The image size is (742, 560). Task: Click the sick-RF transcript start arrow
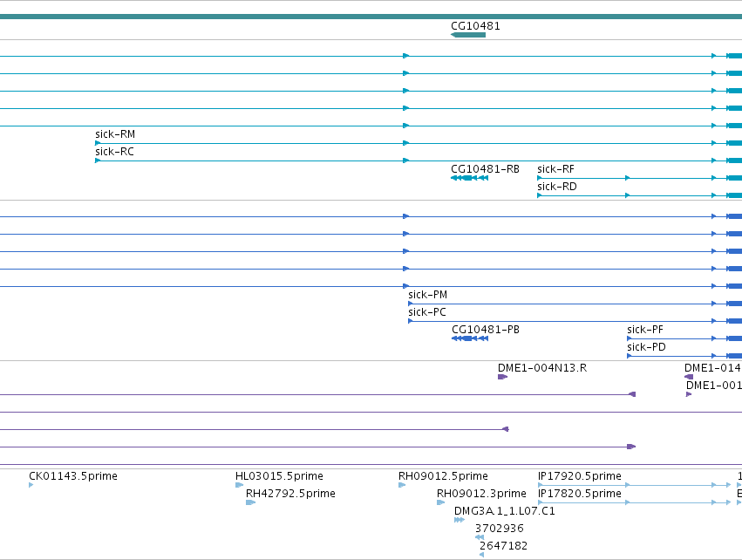pyautogui.click(x=540, y=178)
